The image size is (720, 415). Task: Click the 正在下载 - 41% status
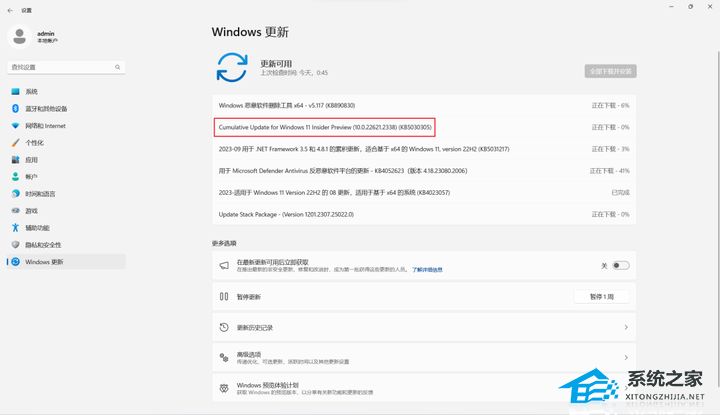[x=609, y=171]
